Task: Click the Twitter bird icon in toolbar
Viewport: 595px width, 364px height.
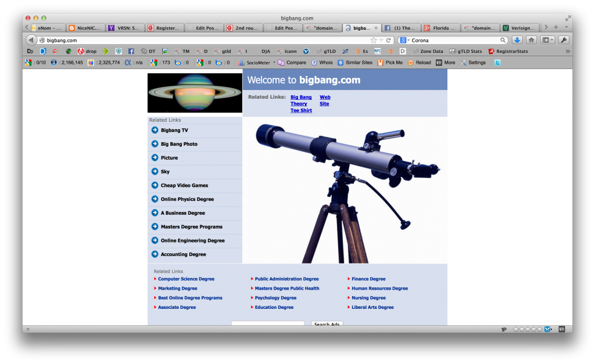Action: (497, 63)
